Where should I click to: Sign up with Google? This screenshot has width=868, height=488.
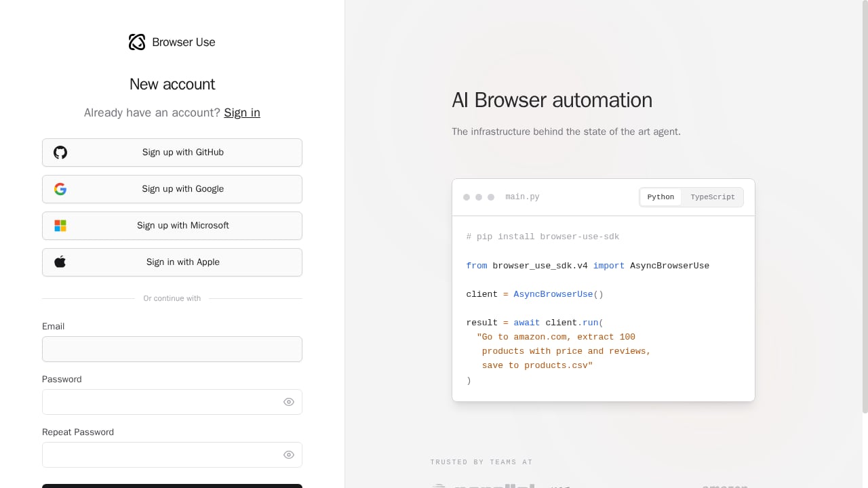(172, 189)
